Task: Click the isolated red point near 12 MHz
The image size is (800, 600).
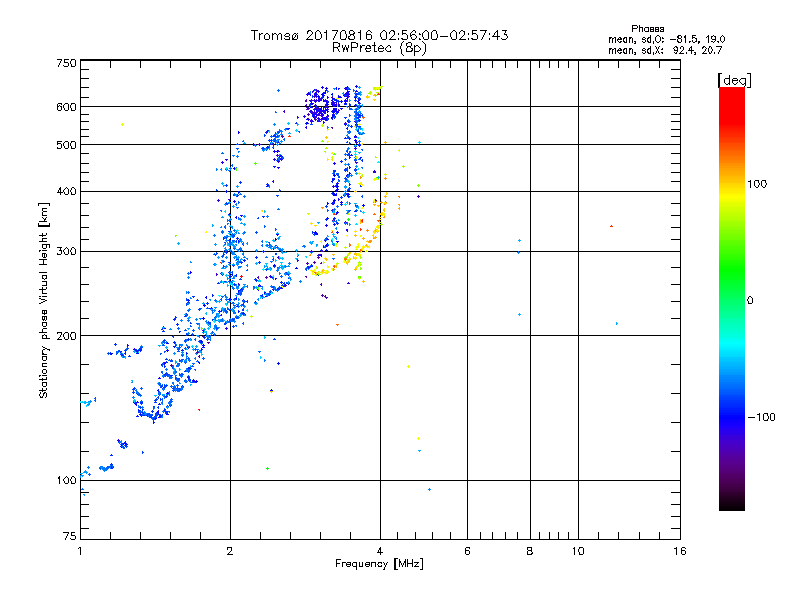Action: pyautogui.click(x=611, y=226)
